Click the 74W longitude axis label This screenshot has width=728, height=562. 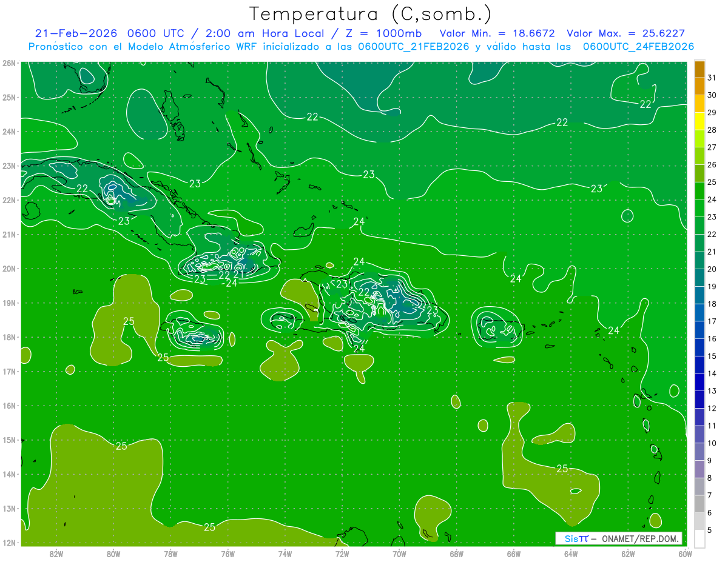(285, 554)
